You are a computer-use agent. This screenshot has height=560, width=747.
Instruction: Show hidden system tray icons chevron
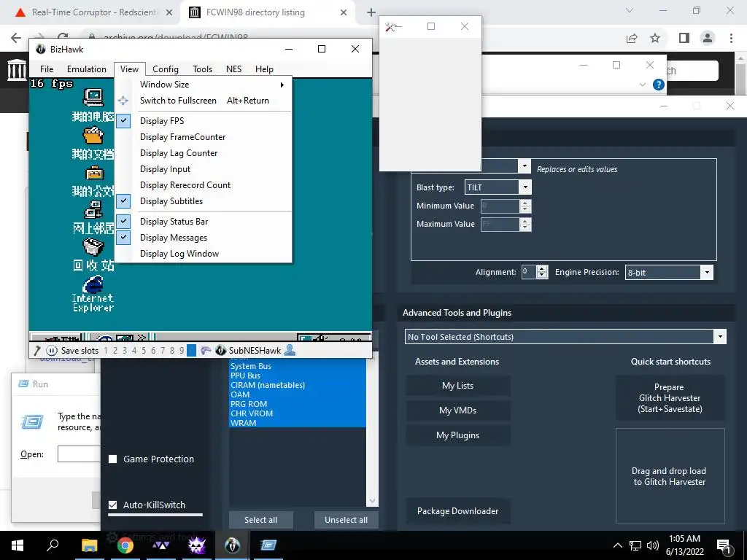617,545
